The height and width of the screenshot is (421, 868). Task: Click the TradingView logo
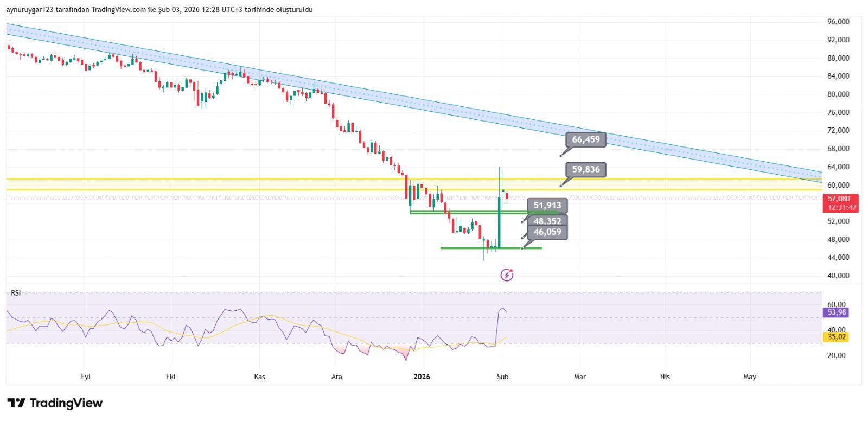pyautogui.click(x=55, y=403)
